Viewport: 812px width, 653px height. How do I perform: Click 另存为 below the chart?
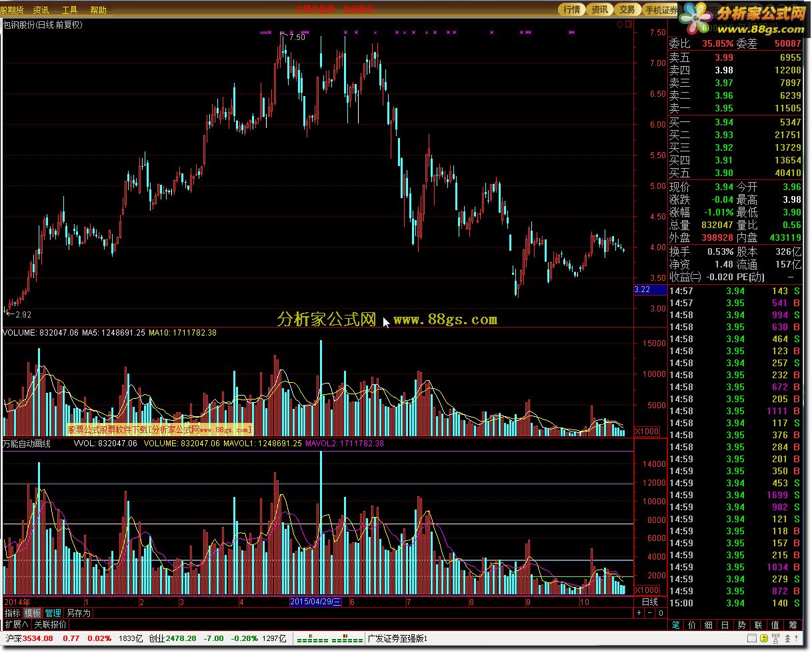79,613
